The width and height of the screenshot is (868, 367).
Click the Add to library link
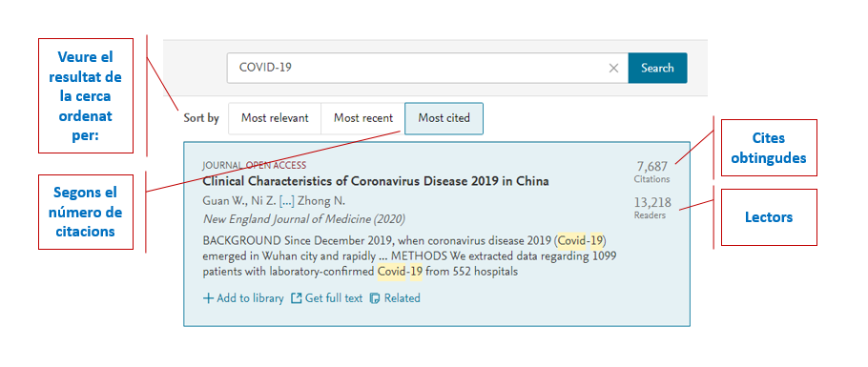pyautogui.click(x=250, y=298)
